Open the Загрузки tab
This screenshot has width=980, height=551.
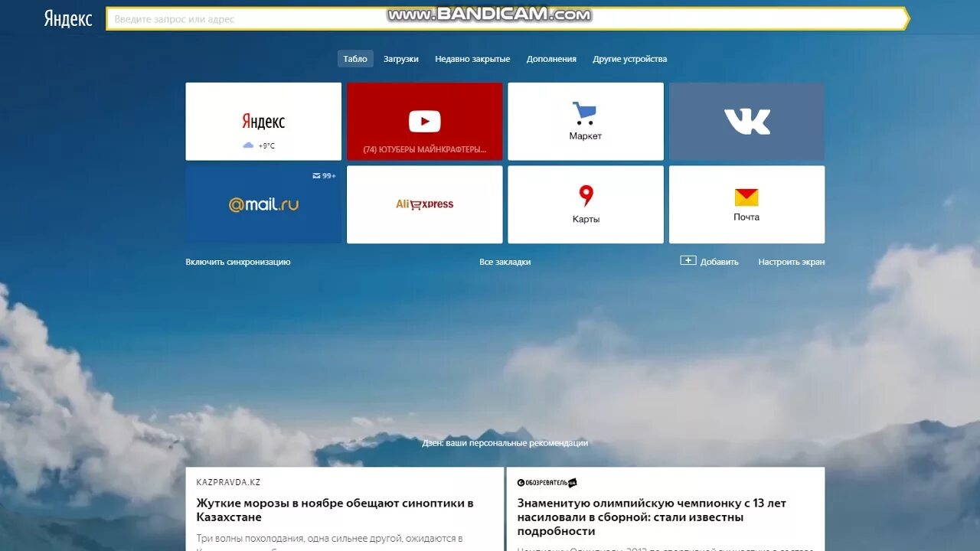(x=401, y=59)
